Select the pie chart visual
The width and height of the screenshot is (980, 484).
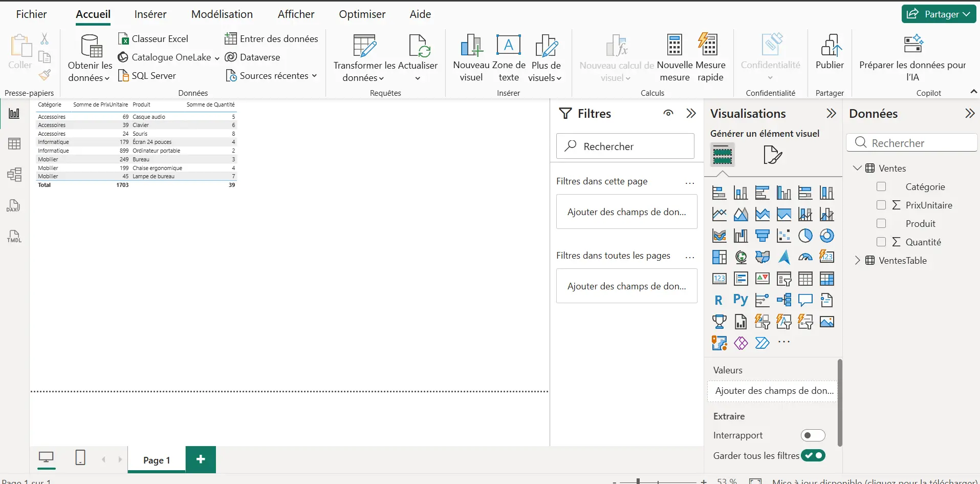[x=805, y=236]
